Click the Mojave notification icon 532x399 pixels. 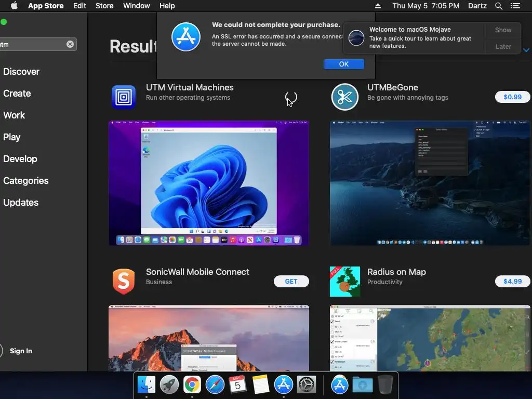pyautogui.click(x=356, y=37)
